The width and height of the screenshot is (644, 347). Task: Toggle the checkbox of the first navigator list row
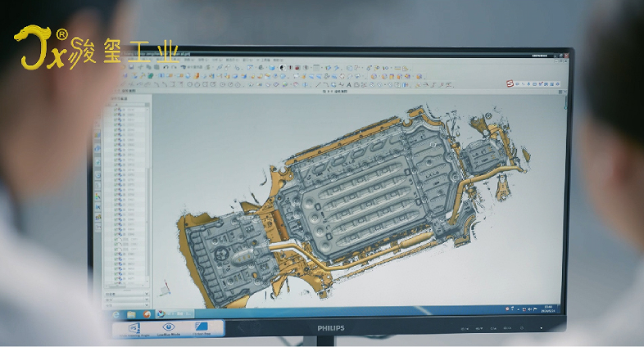(x=115, y=110)
